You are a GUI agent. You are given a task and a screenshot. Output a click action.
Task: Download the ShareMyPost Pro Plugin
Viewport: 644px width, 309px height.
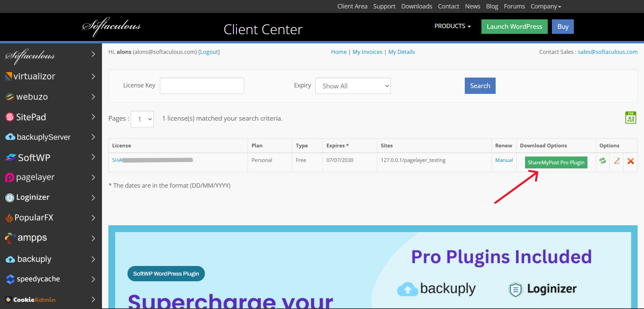tap(556, 162)
